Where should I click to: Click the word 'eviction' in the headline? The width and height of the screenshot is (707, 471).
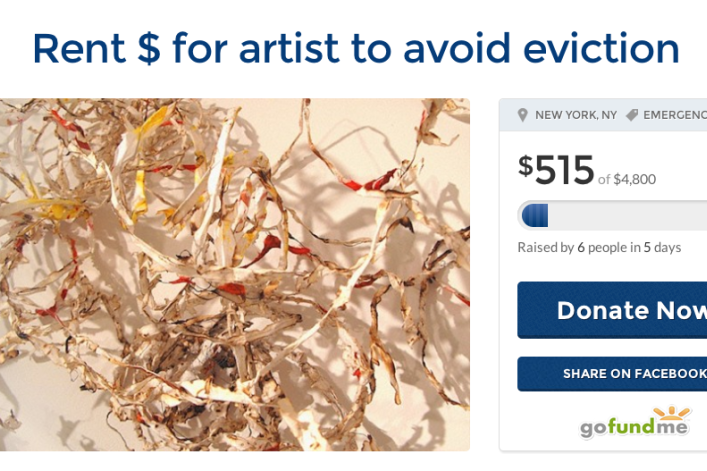[601, 48]
